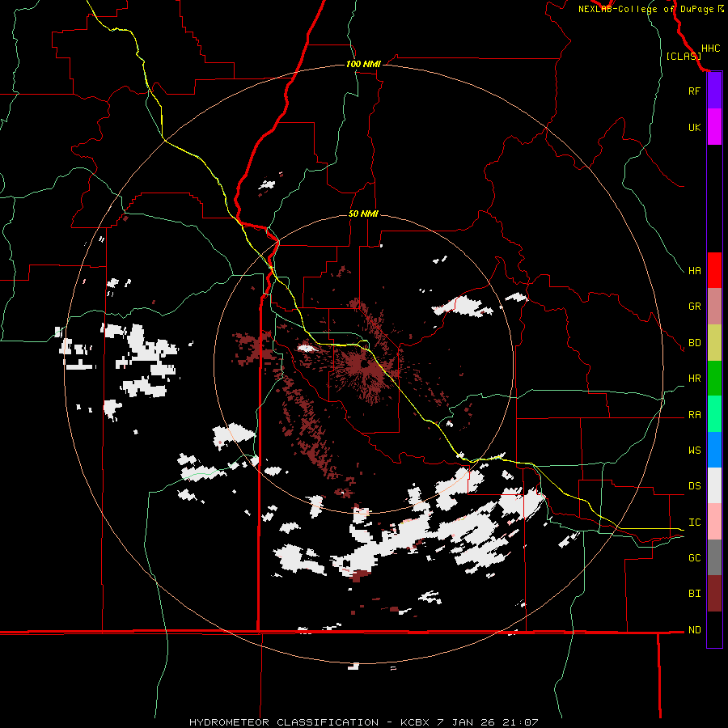Click the UK magenta legend swatch

click(714, 127)
